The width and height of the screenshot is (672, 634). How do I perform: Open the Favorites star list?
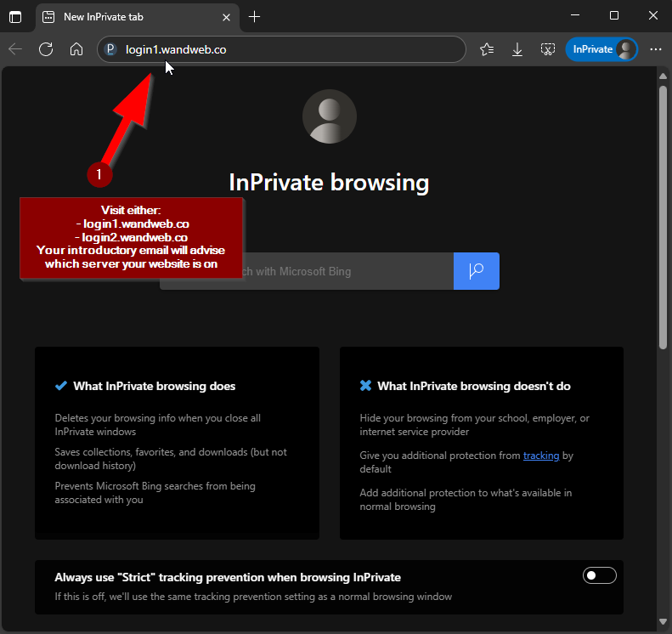[x=487, y=49]
